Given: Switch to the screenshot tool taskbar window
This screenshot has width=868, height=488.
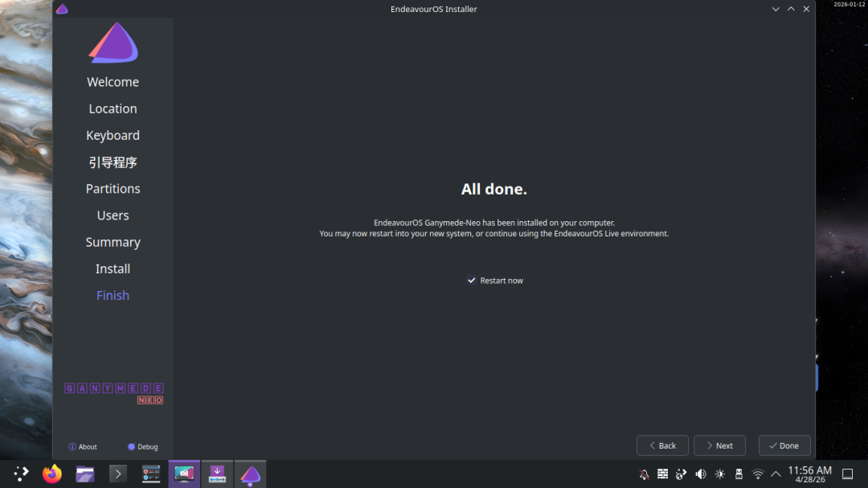Looking at the screenshot, I should tap(184, 474).
